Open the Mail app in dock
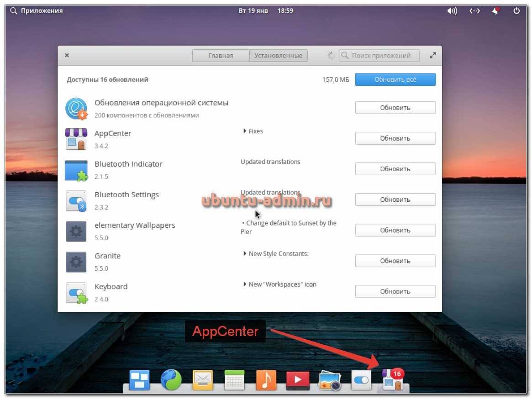The width and height of the screenshot is (532, 399). click(203, 380)
